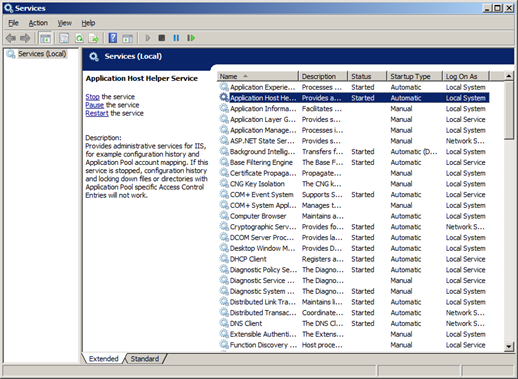Sort by the Description column header
The height and width of the screenshot is (379, 518).
point(323,76)
